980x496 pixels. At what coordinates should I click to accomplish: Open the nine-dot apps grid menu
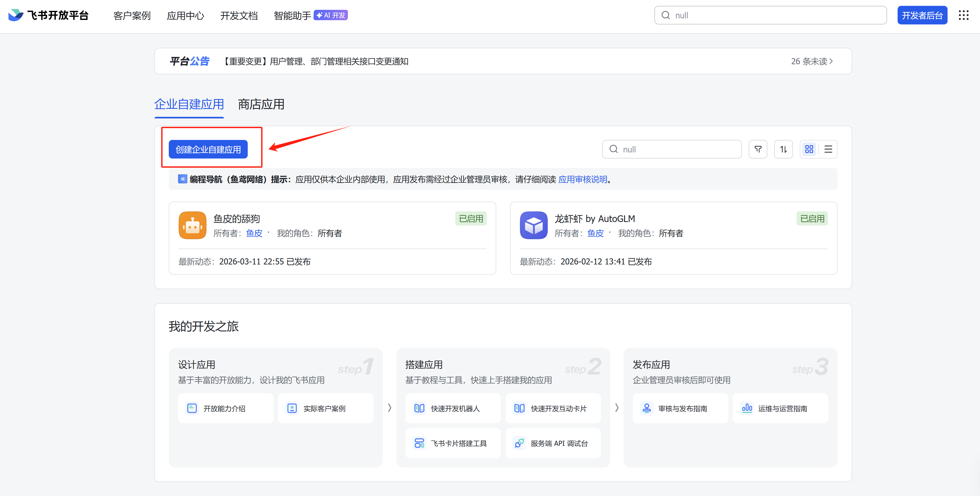963,15
